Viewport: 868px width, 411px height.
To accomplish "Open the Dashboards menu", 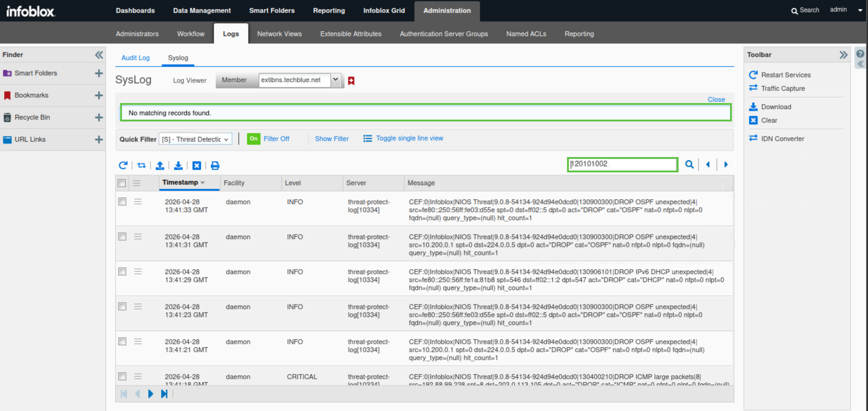I will pos(135,10).
